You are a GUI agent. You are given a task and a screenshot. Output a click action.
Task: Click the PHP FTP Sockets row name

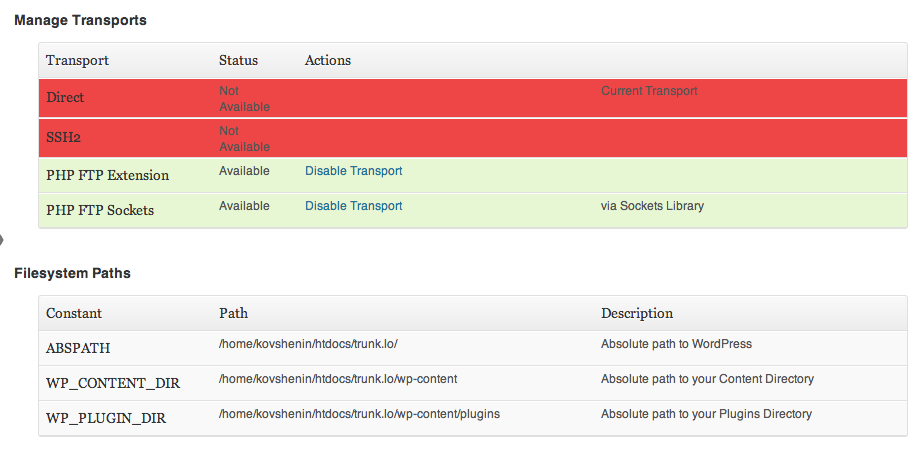click(x=100, y=210)
